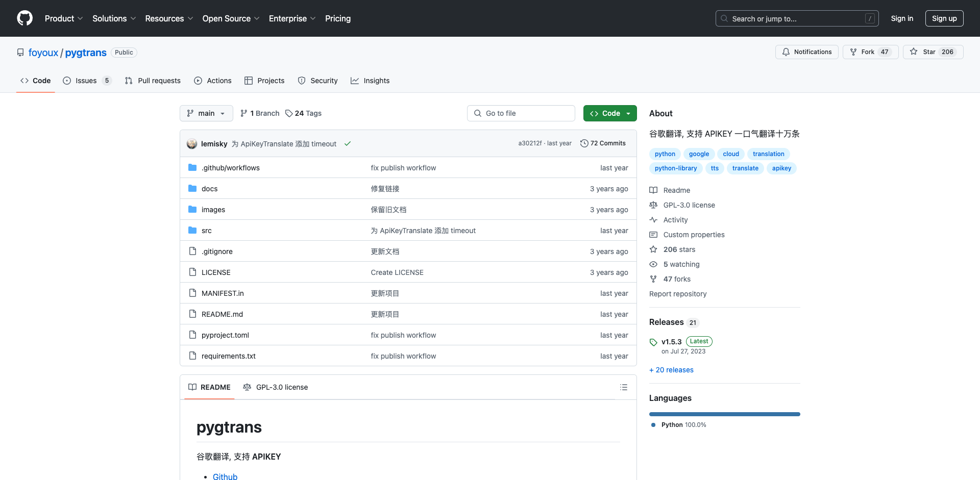Open the Insights tab
The height and width of the screenshot is (480, 980).
coord(370,81)
